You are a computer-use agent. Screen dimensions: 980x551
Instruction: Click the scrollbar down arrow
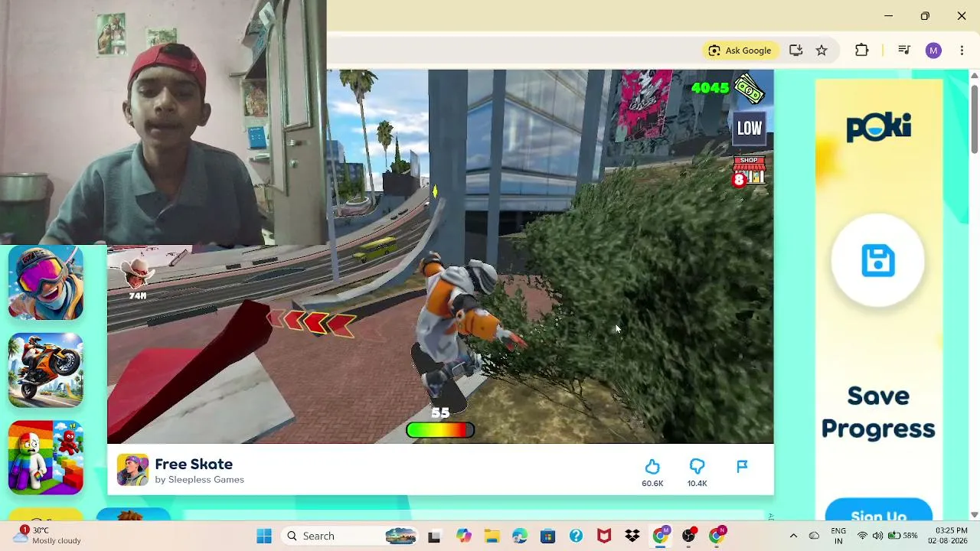(x=974, y=515)
